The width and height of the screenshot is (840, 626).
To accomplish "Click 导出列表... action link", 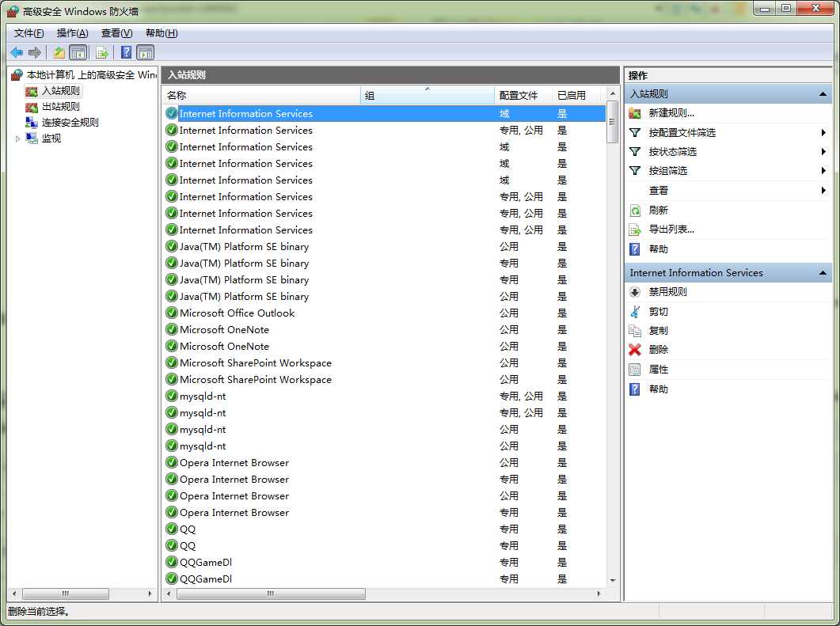I will [671, 230].
